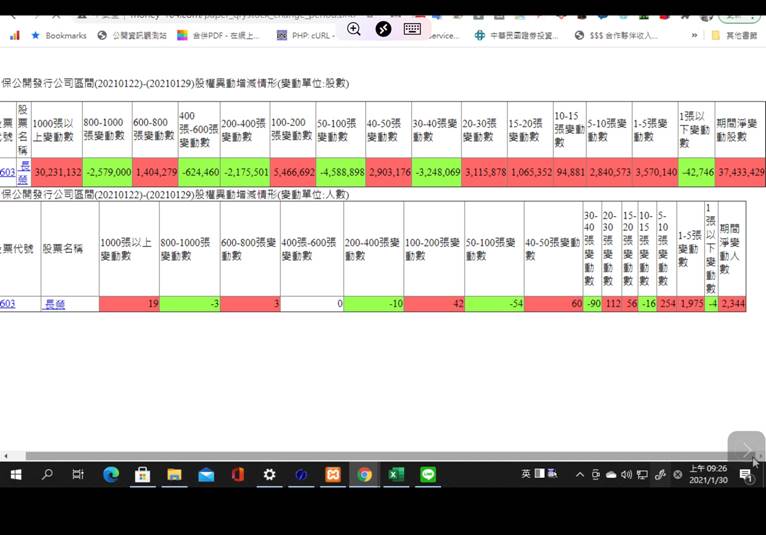The image size is (766, 535).
Task: Open the Microsoft Office taskbar icon
Action: (238, 475)
